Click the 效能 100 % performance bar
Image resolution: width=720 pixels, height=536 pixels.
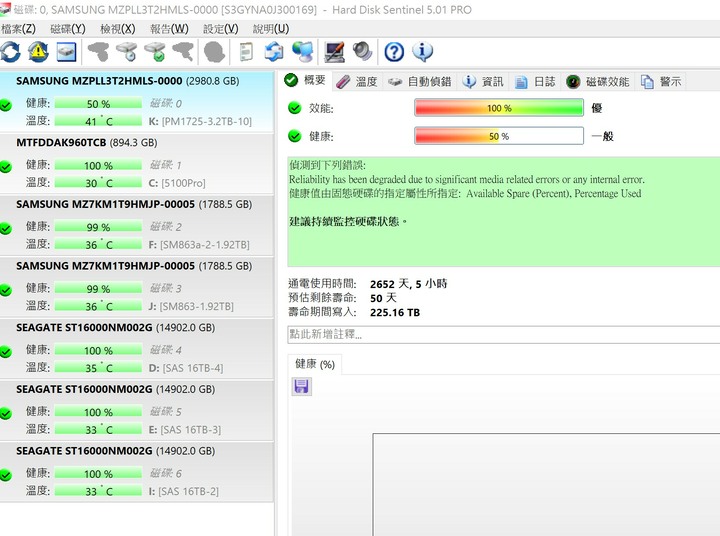click(x=499, y=108)
